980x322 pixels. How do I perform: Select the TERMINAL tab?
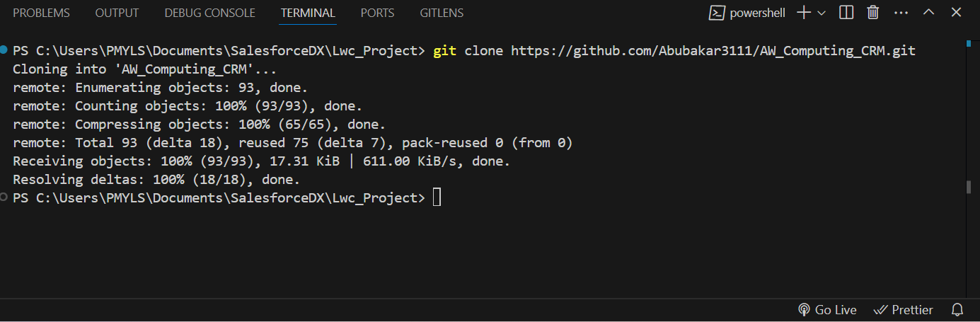tap(308, 13)
